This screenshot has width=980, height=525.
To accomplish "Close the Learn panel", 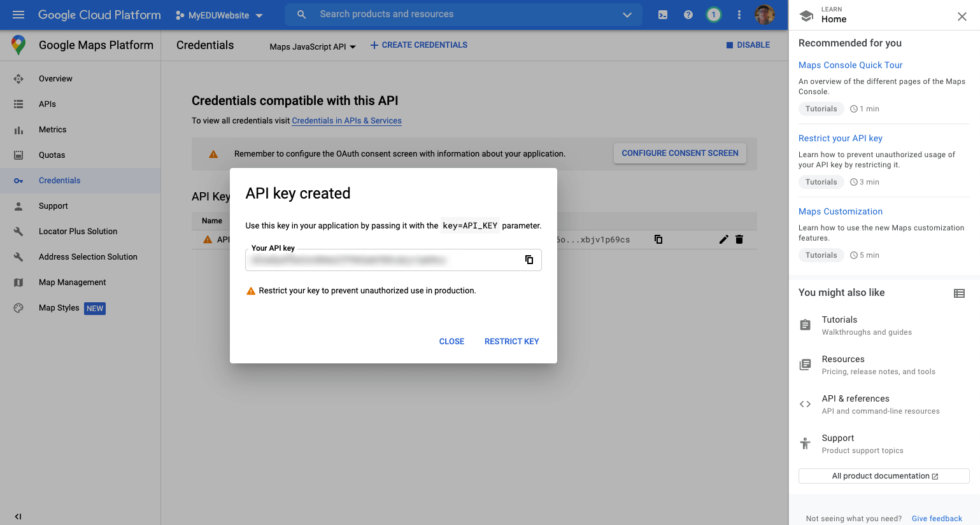I will pos(962,17).
